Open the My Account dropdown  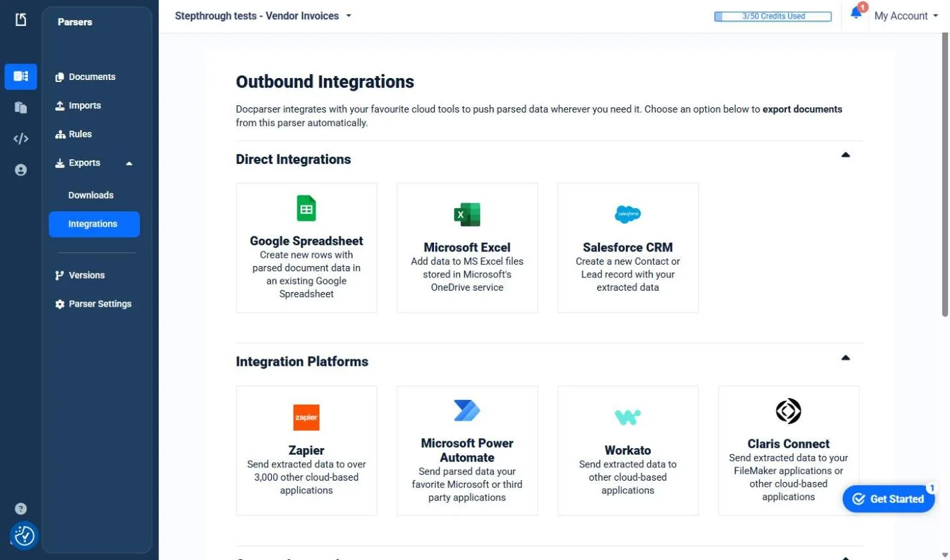click(x=906, y=16)
